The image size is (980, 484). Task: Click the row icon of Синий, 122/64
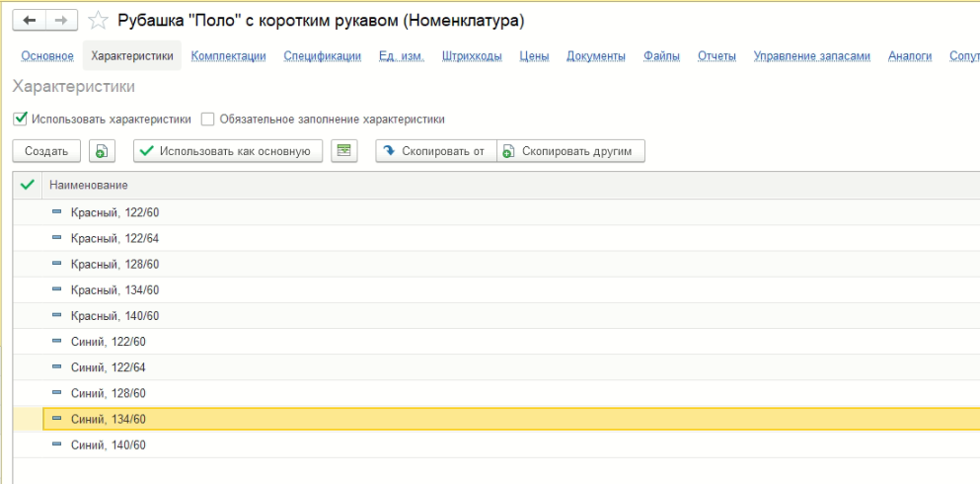pos(57,367)
